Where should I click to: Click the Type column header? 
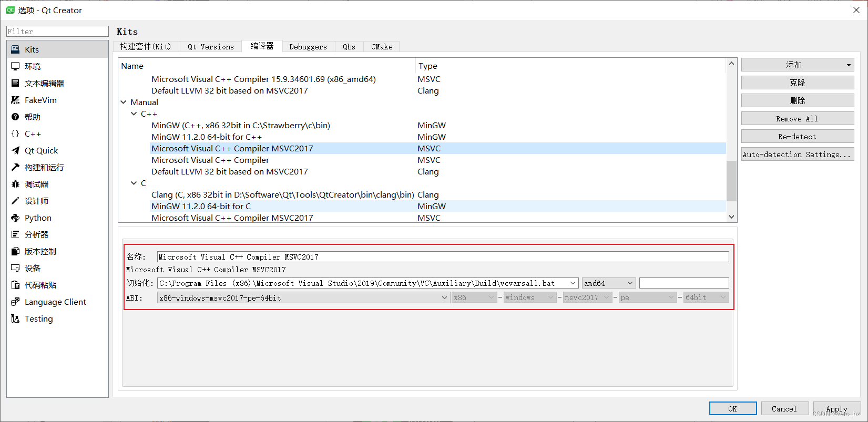(x=571, y=66)
